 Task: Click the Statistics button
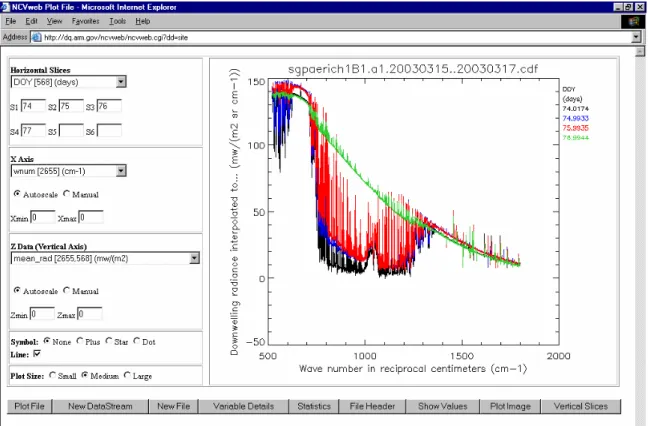314,406
